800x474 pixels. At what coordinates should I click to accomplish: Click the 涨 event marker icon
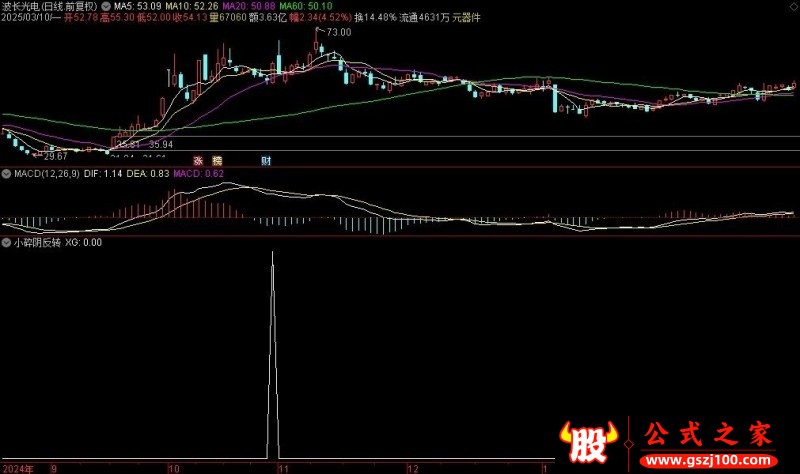[x=198, y=161]
